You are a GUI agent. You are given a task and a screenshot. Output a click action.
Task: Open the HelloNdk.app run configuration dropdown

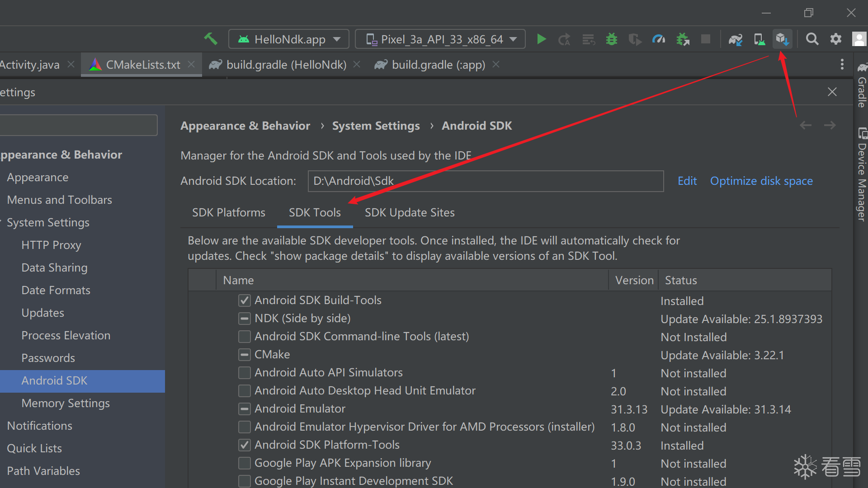tap(289, 39)
